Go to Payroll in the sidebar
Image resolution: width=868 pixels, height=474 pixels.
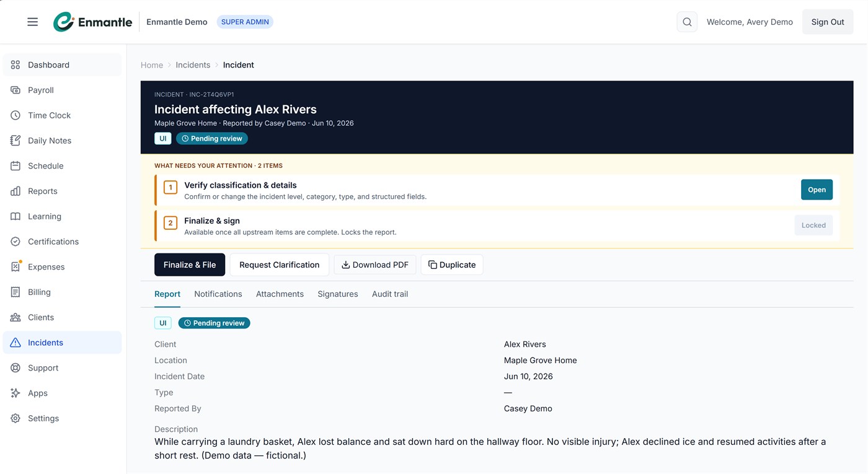pyautogui.click(x=63, y=90)
